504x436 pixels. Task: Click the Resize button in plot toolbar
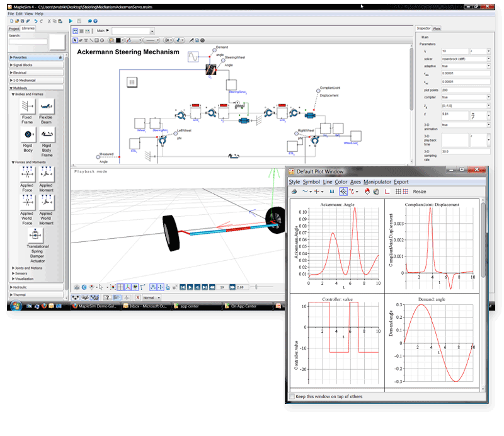coord(420,192)
